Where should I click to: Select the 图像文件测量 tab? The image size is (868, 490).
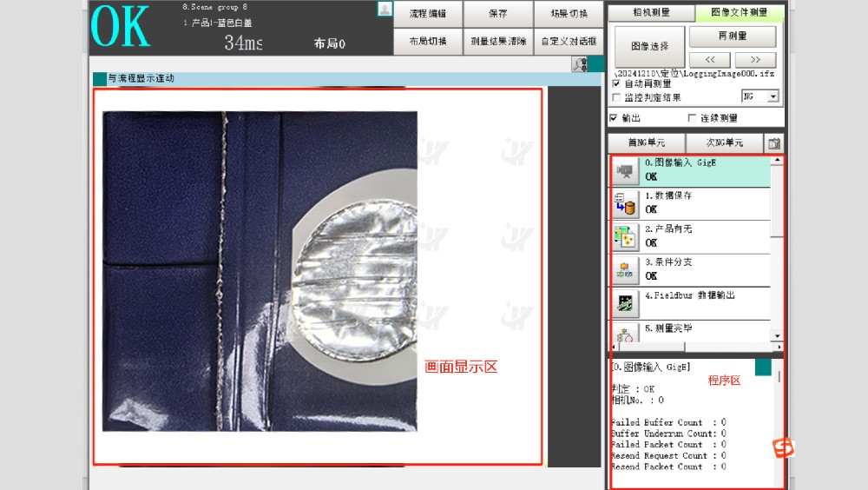739,13
